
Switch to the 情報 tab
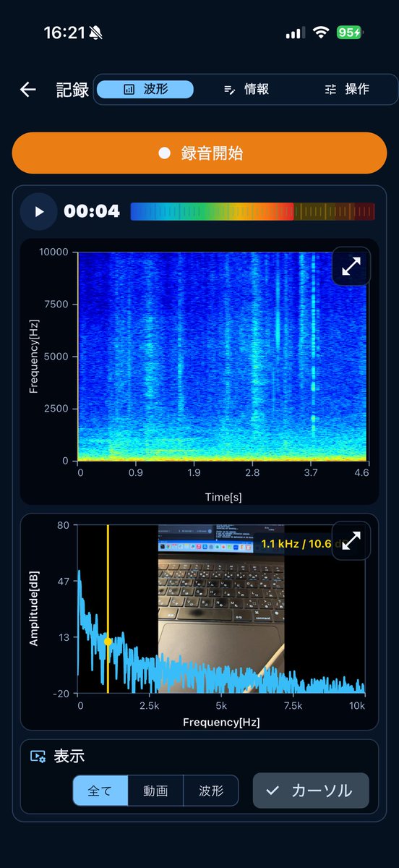click(246, 89)
